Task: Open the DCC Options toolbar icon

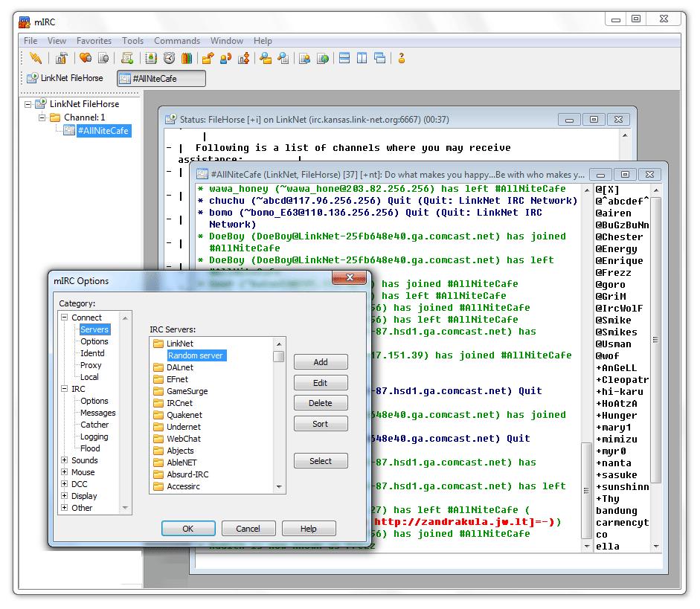Action: click(244, 58)
